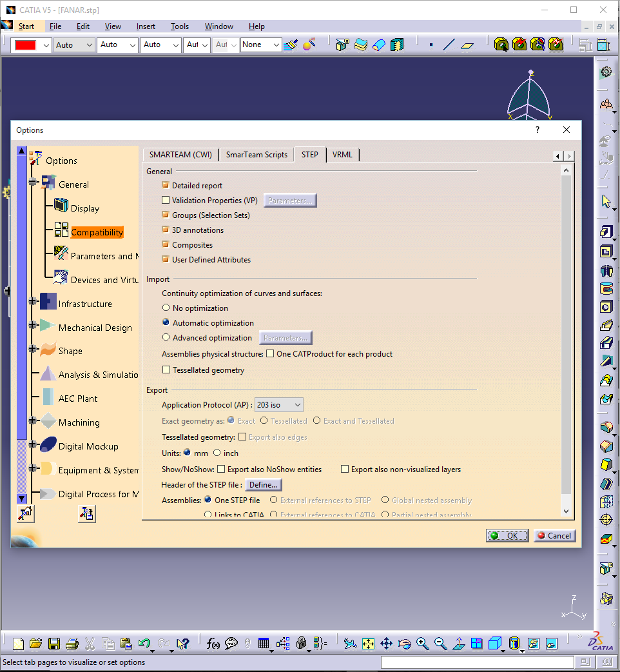Click the Zoom Out magnifier icon
Image resolution: width=620 pixels, height=672 pixels.
pos(441,643)
